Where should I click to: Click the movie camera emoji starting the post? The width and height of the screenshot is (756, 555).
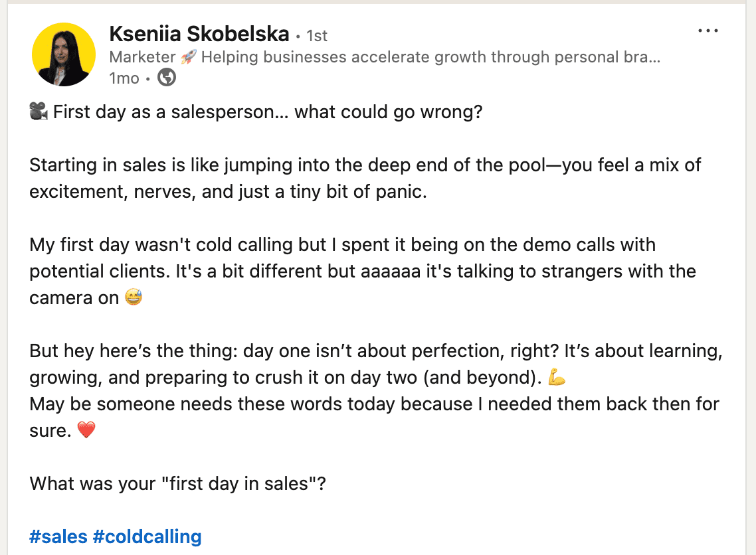pos(39,112)
